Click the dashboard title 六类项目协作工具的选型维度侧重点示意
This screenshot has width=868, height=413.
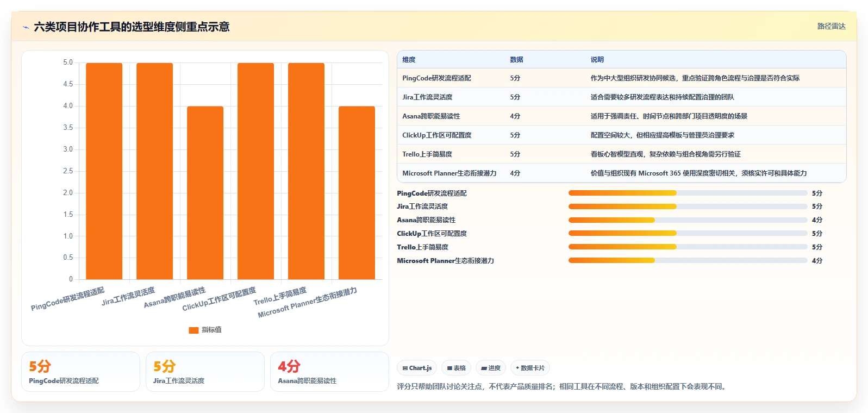point(132,27)
